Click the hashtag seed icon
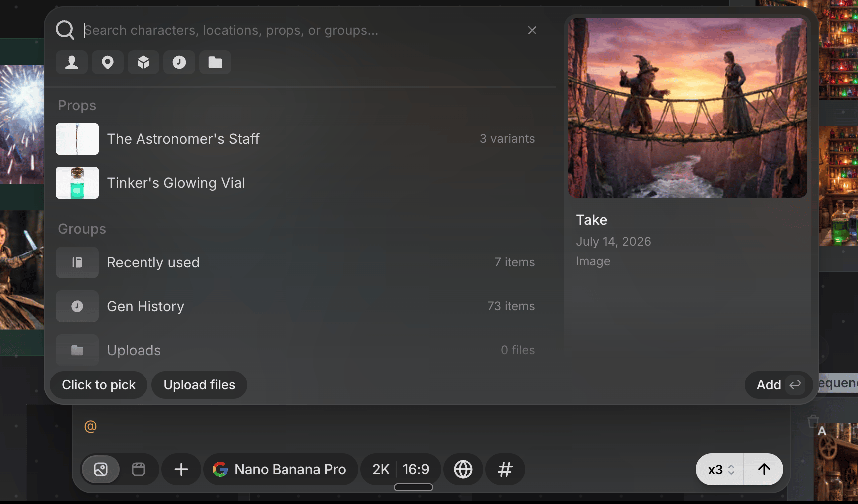Screen dimensions: 858x504 click(505, 469)
